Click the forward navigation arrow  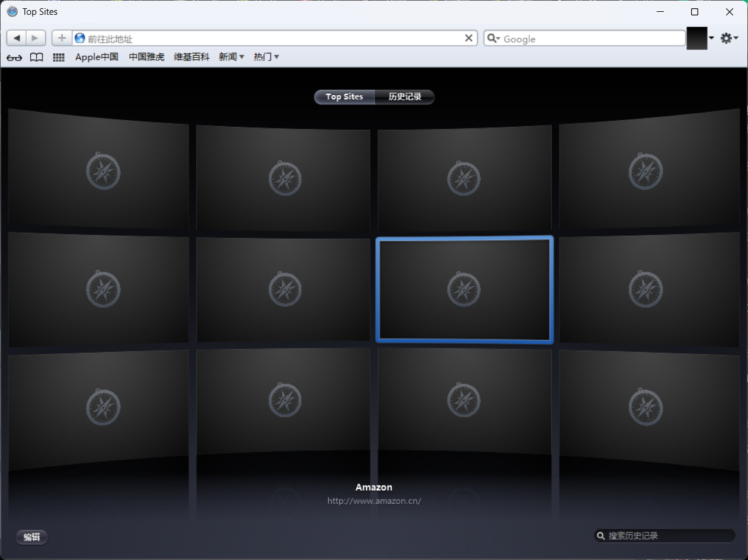click(36, 39)
